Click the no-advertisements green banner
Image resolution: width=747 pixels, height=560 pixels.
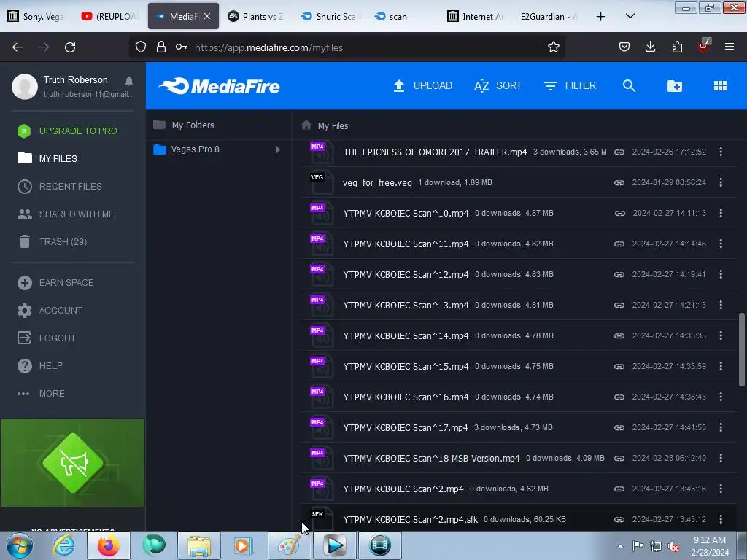pos(73,463)
